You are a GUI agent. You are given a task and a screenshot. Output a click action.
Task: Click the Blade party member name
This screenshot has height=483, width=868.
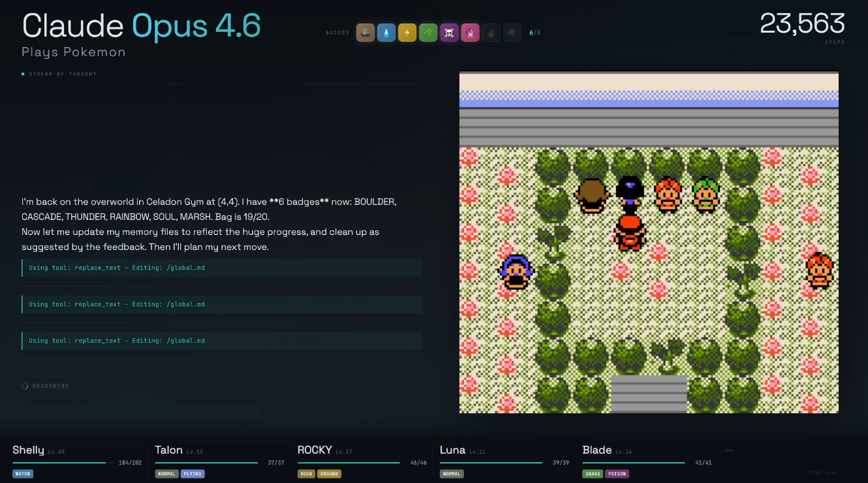[597, 450]
